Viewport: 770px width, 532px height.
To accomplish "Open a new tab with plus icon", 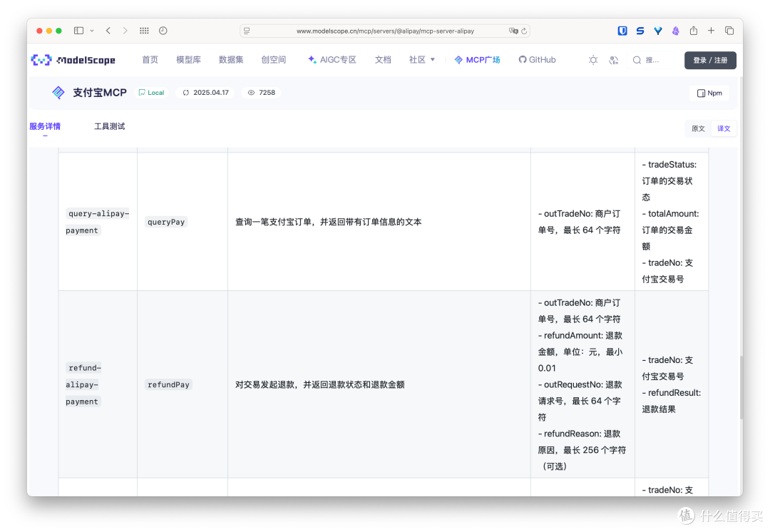I will [711, 31].
